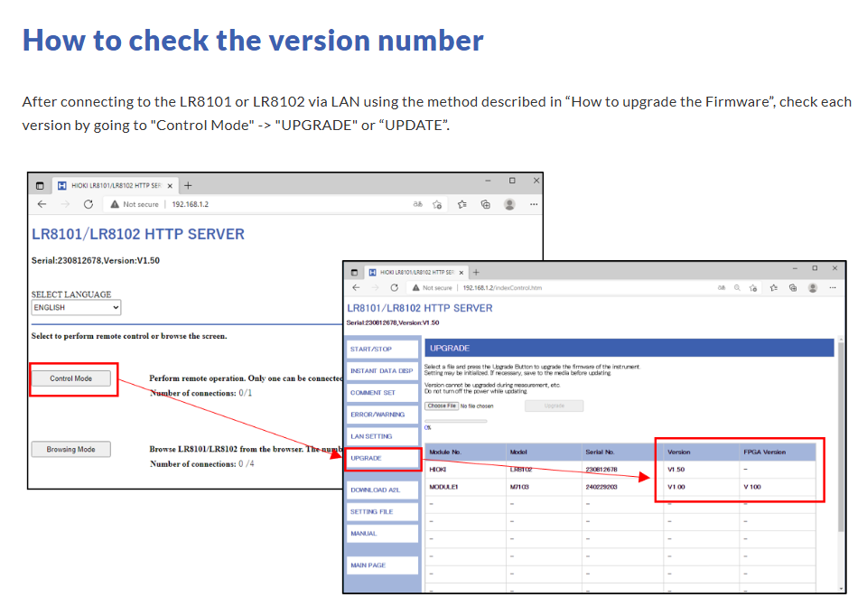Open the DOWNLOAD A2L menu item
This screenshot has width=867, height=616.
point(382,490)
